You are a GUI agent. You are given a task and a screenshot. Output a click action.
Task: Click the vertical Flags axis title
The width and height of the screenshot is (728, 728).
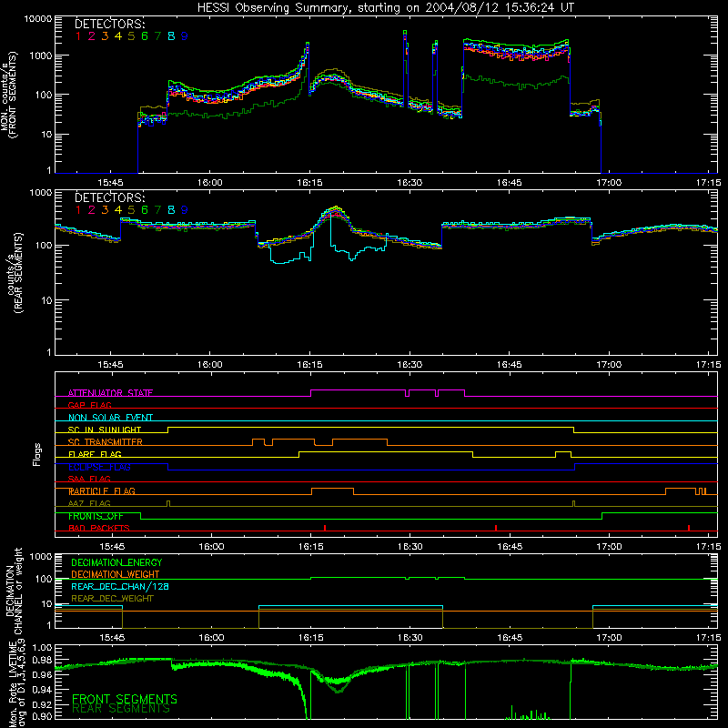[x=37, y=454]
